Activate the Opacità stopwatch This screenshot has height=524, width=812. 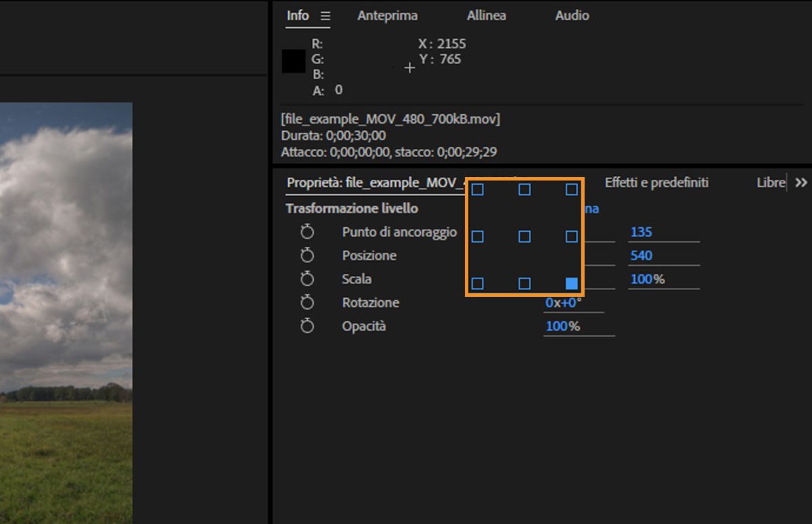point(307,327)
